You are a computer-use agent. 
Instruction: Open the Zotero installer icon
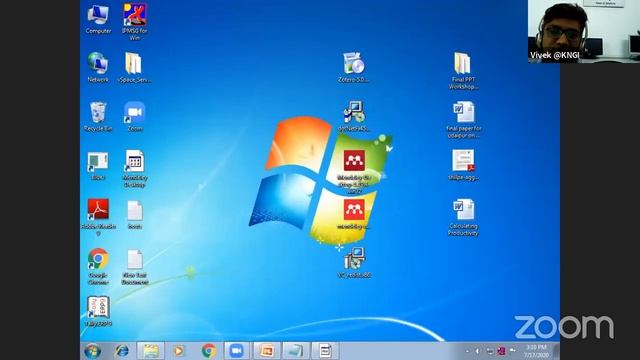(353, 67)
